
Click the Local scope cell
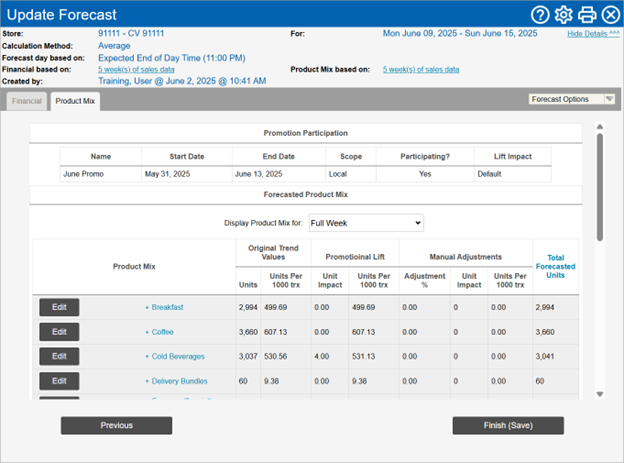tap(351, 174)
